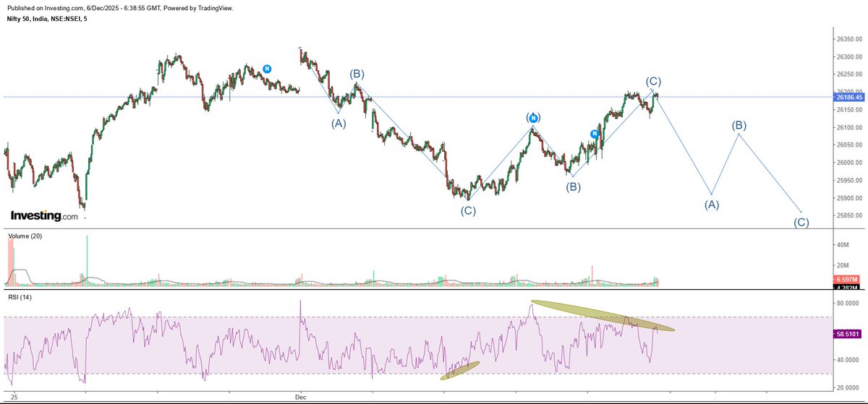
Task: Click price axis label 25950.00
Action: [848, 180]
